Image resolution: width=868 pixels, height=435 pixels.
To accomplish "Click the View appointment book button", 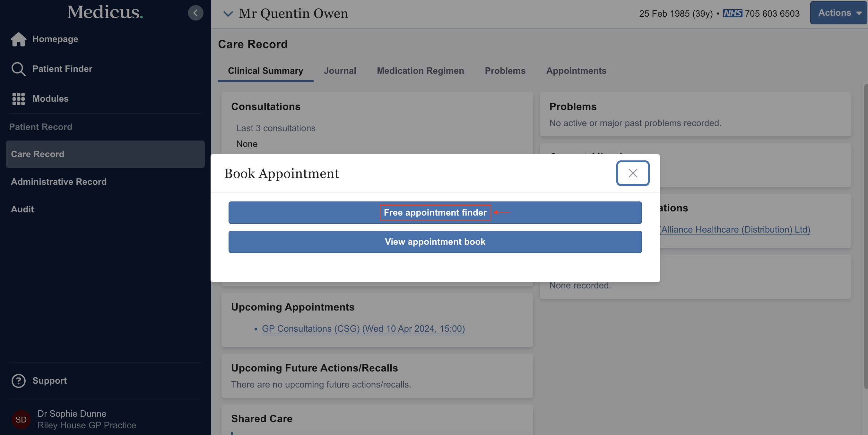I will pyautogui.click(x=435, y=242).
